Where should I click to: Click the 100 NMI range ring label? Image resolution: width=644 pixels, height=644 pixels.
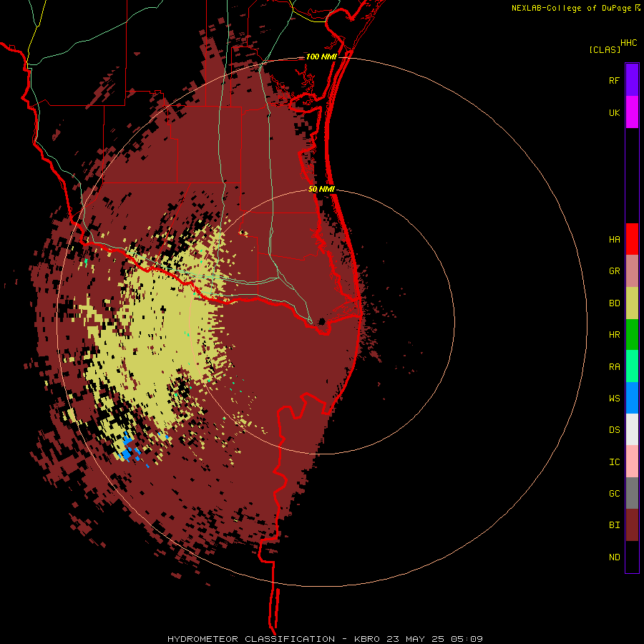point(321,57)
